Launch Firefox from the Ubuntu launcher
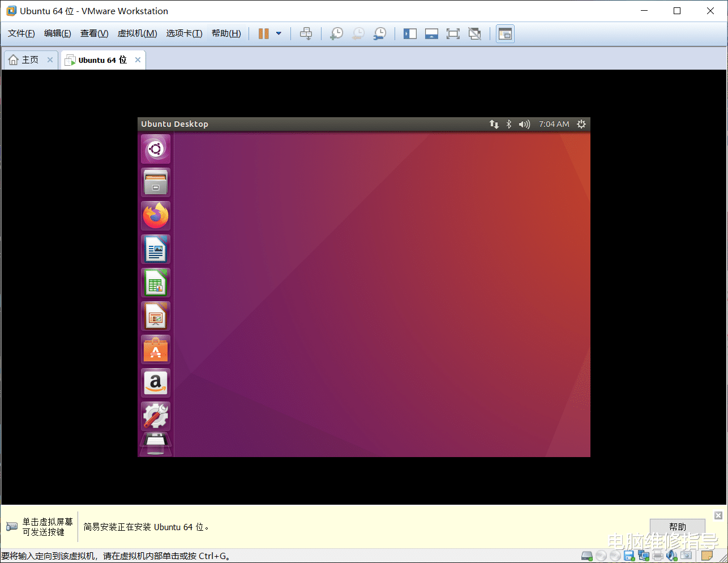 click(x=156, y=216)
